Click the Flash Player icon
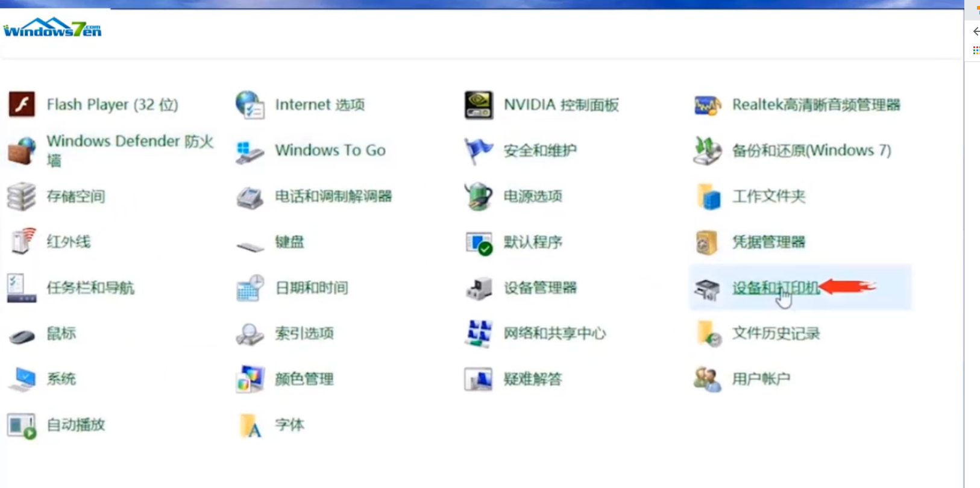Screen dimensions: 980x488 pyautogui.click(x=22, y=105)
